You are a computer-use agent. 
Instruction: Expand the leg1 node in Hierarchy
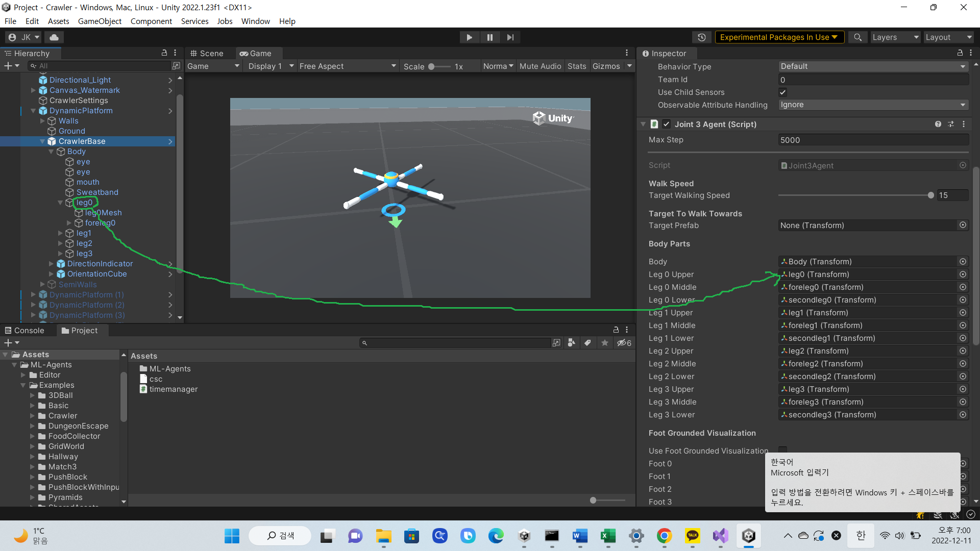(60, 233)
